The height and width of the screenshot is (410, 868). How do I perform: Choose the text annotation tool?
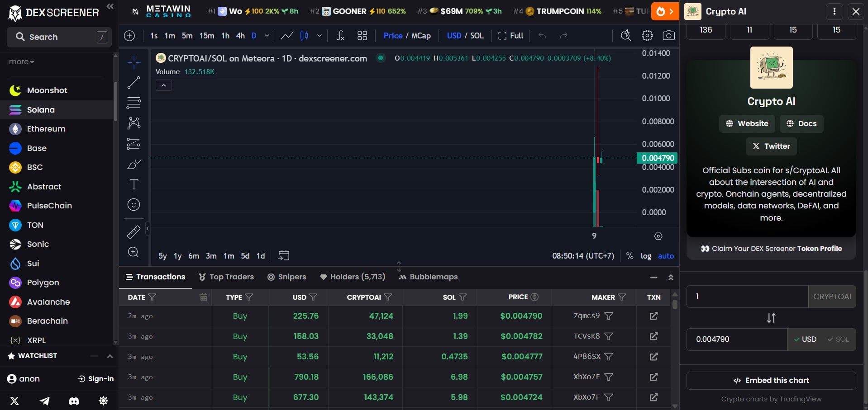(134, 184)
